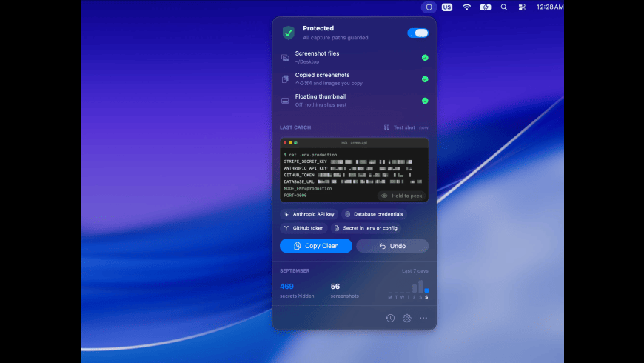
Task: Click the Floating thumbnail icon
Action: point(285,101)
